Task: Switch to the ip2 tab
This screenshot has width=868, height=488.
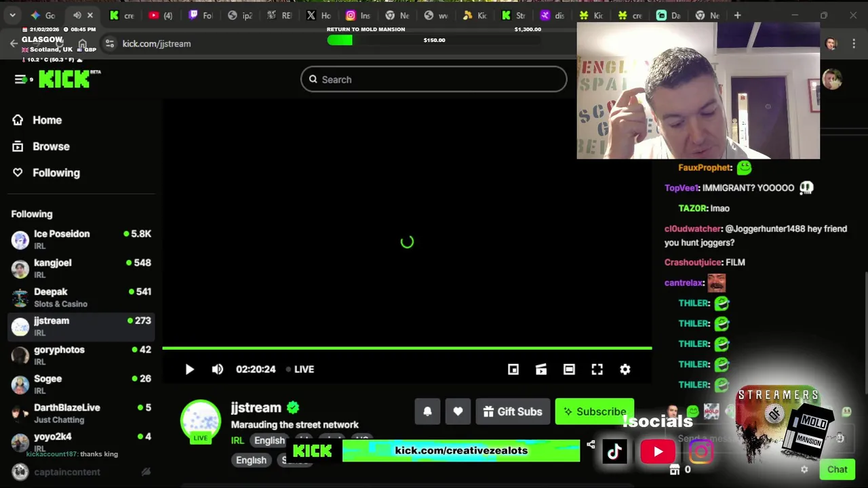Action: [240, 15]
